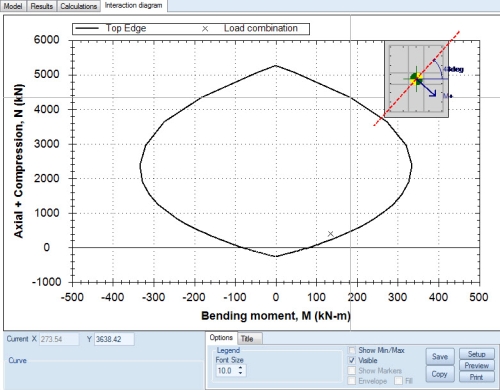The height and width of the screenshot is (390, 500).
Task: Click the 48deg angle label in thumbnail
Action: (453, 69)
